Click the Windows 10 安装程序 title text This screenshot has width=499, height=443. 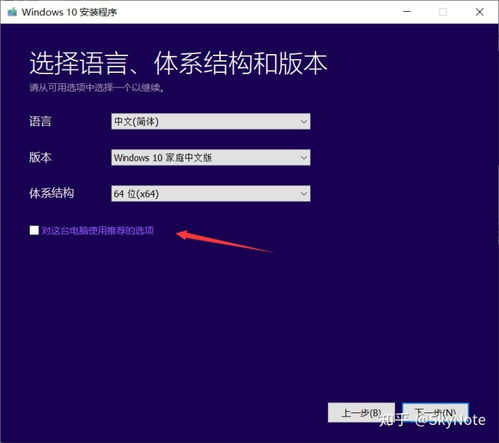(69, 12)
